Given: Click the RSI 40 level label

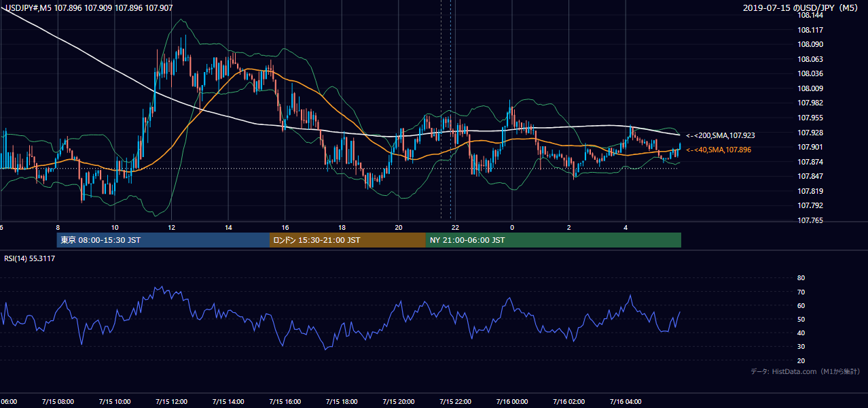Looking at the screenshot, I should (801, 333).
